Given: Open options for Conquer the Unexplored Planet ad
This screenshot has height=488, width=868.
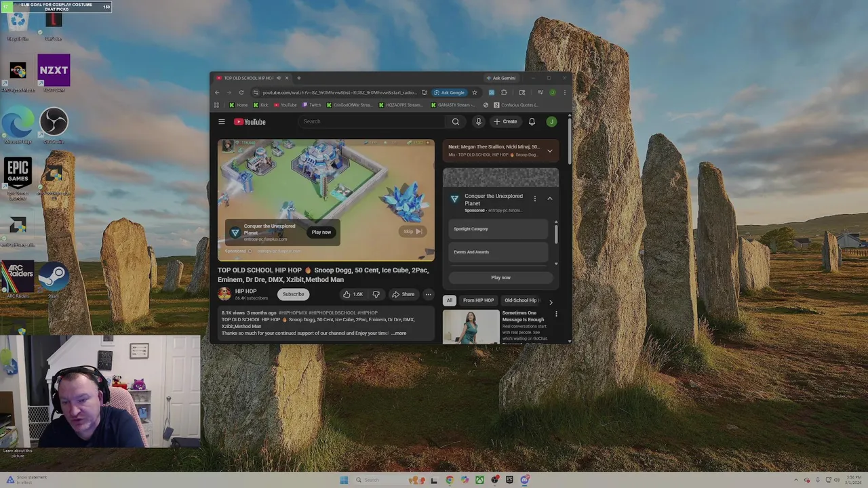Looking at the screenshot, I should point(535,199).
